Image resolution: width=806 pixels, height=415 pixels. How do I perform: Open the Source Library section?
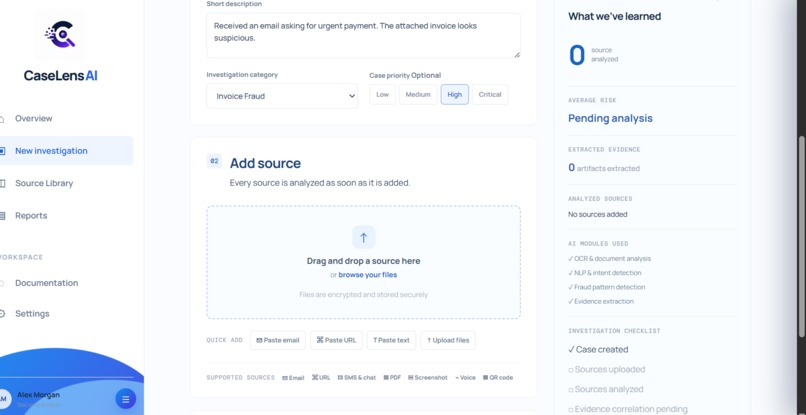pos(44,183)
